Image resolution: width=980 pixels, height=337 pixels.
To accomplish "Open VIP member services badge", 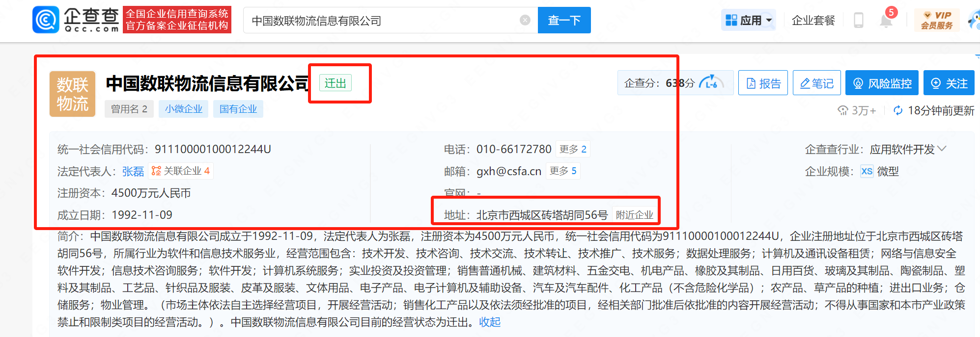I will pyautogui.click(x=936, y=21).
